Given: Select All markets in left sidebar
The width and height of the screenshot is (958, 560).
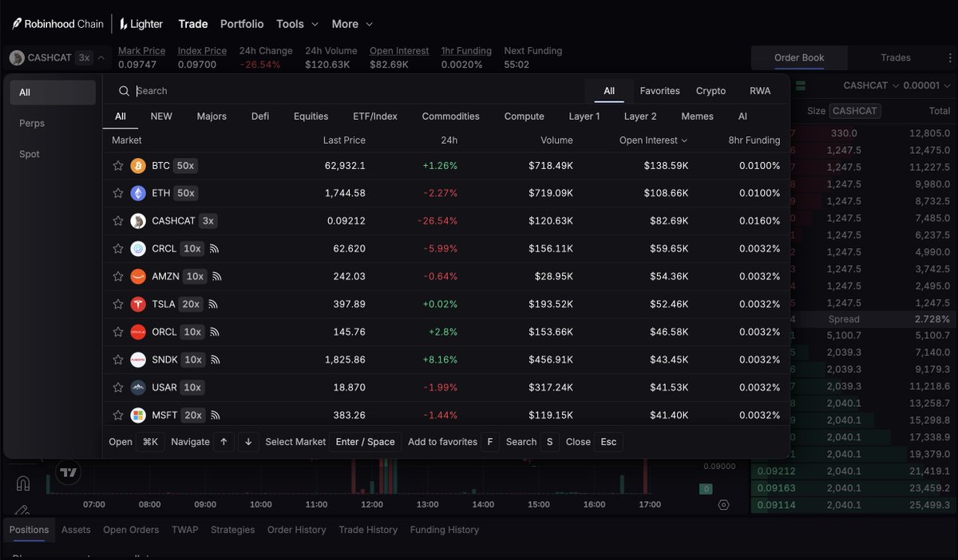Looking at the screenshot, I should tap(53, 93).
